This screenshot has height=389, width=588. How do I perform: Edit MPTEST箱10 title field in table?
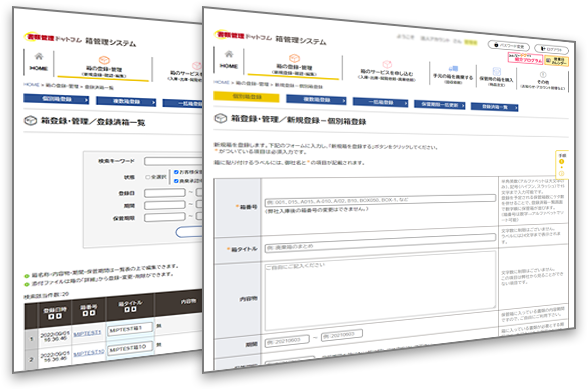pyautogui.click(x=130, y=348)
